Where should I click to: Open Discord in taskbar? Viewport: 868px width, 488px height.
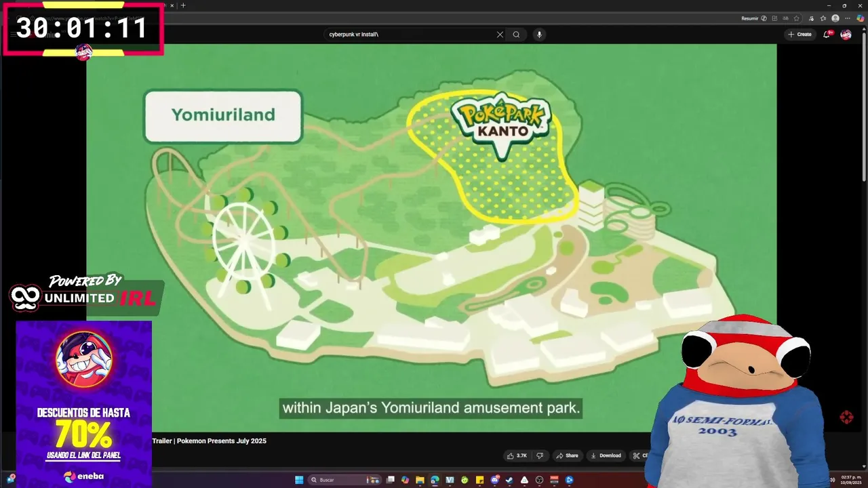pos(494,480)
